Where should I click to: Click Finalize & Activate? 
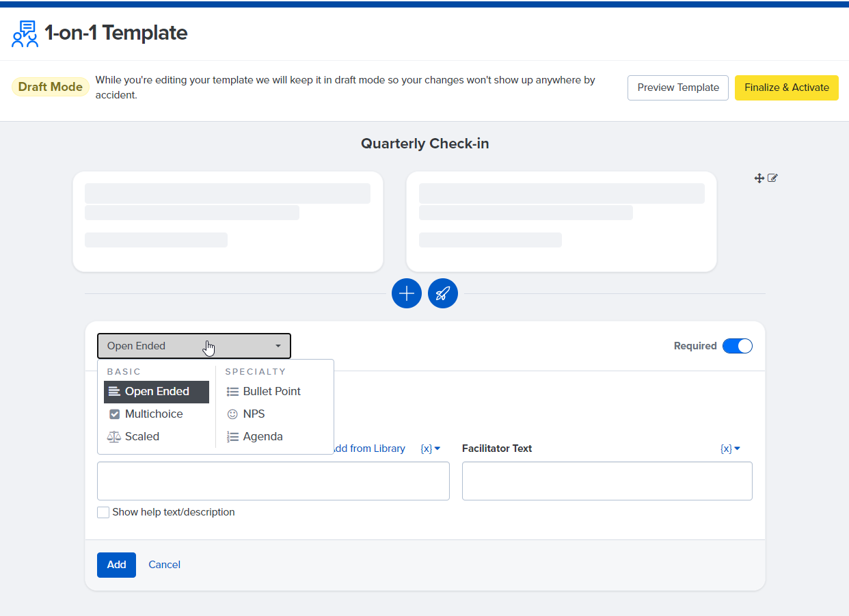[x=787, y=88]
